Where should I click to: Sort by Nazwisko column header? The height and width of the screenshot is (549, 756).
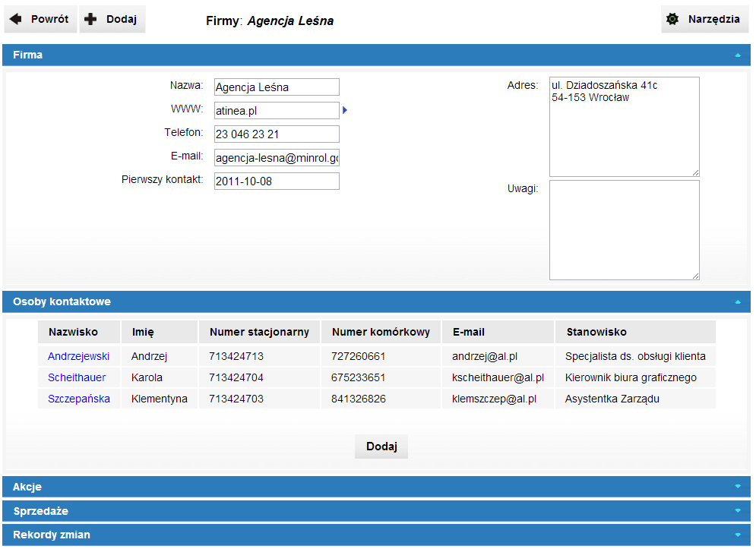click(x=73, y=332)
